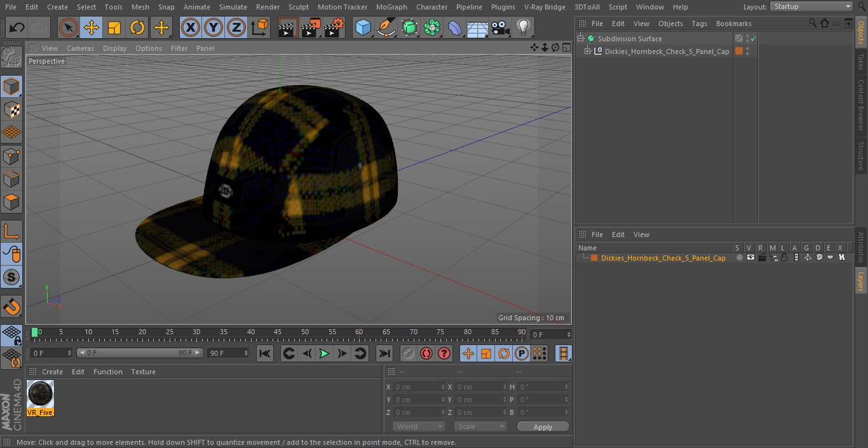
Task: Toggle layer render visibility icon
Action: coord(762,258)
